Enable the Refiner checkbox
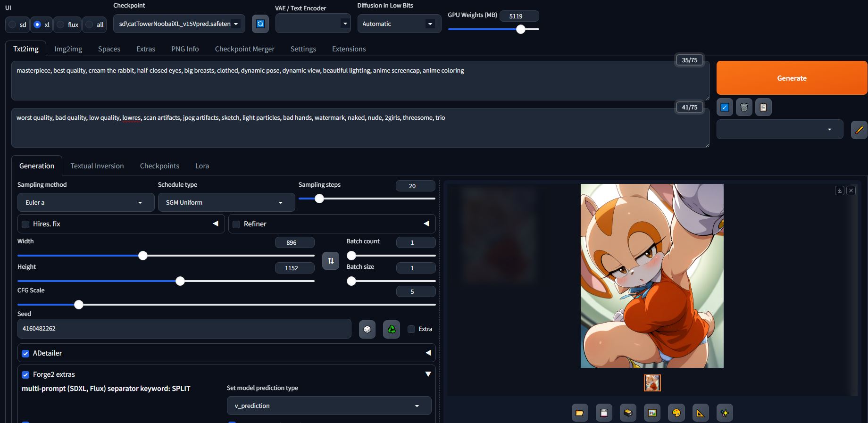868x423 pixels. (236, 224)
